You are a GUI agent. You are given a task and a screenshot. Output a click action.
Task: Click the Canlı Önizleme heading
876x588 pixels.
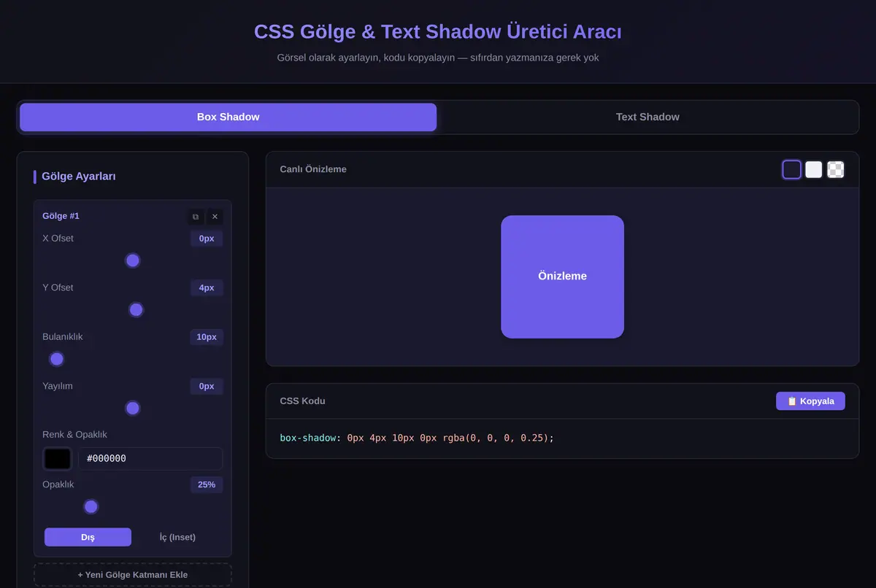313,169
